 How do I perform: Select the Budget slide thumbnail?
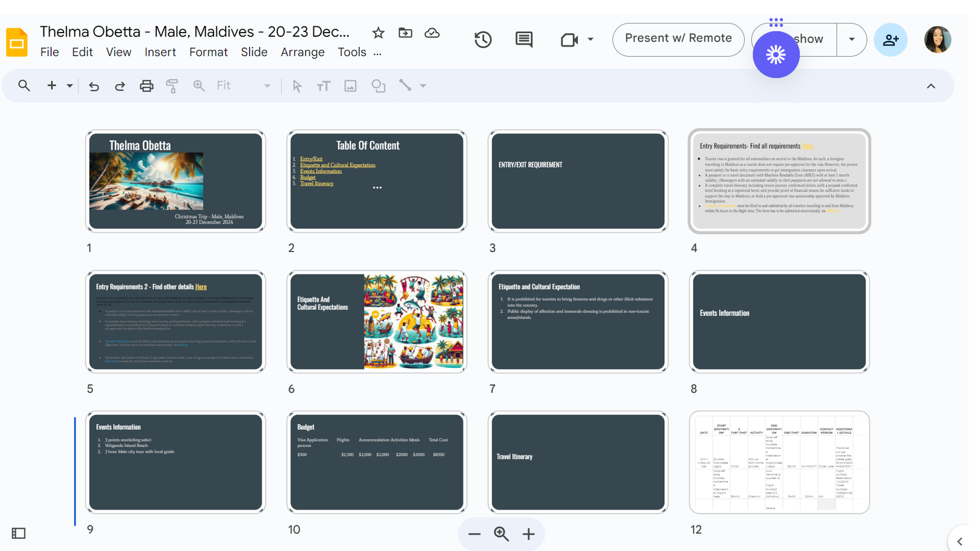coord(376,462)
